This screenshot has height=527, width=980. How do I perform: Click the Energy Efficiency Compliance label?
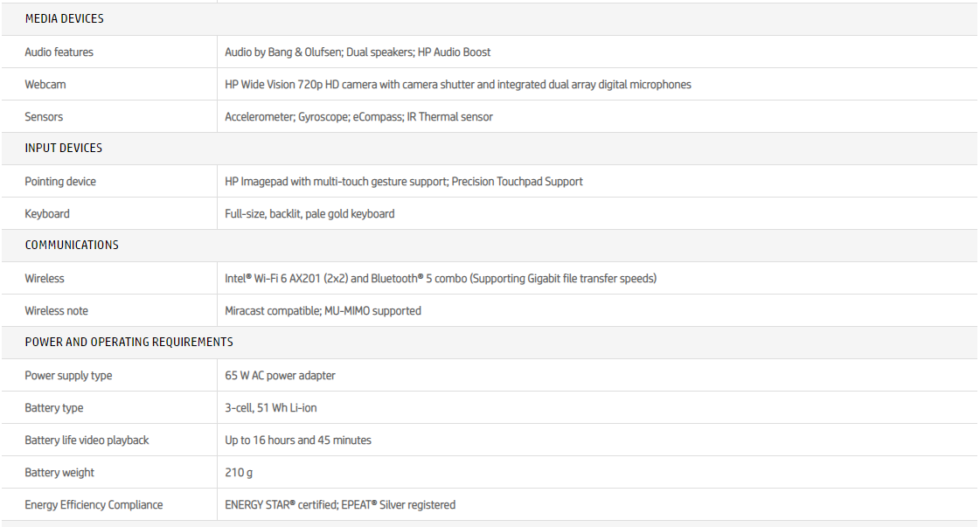[x=94, y=505]
